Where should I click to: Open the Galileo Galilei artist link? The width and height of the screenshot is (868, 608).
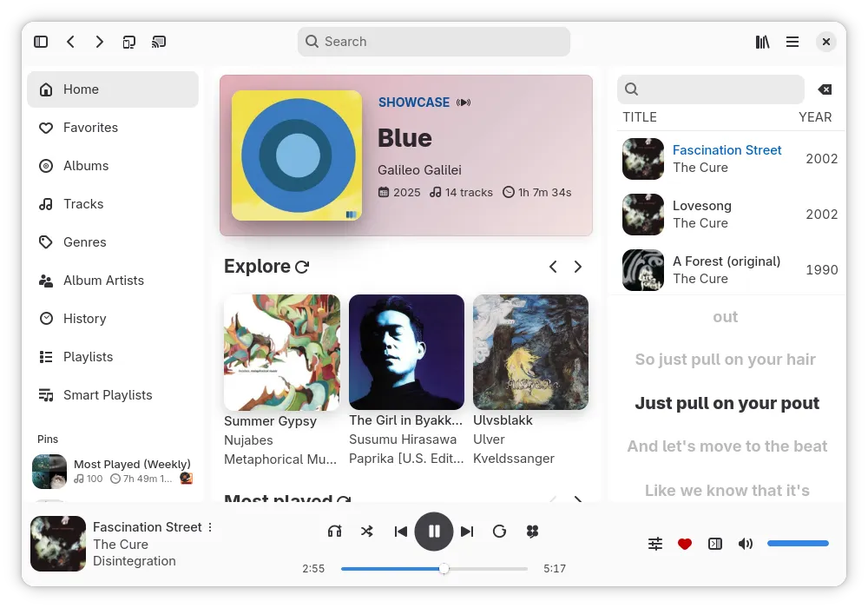point(419,170)
